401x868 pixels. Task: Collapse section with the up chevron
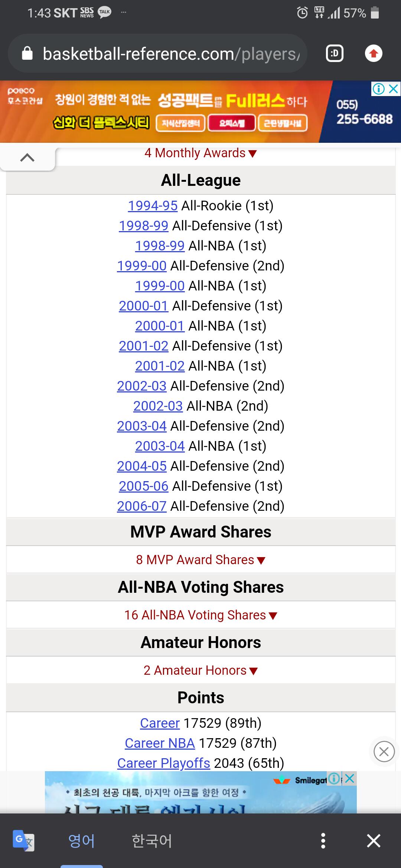coord(27,158)
